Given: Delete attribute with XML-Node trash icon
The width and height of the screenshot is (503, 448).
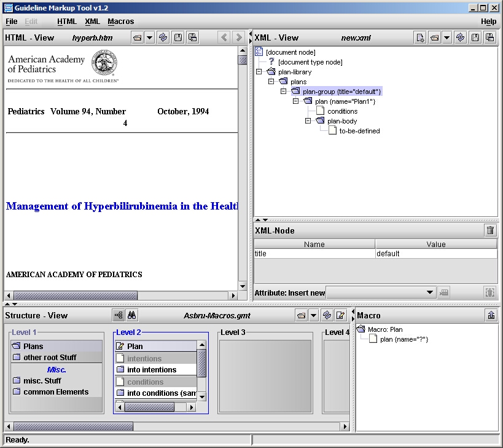Looking at the screenshot, I should [x=490, y=230].
